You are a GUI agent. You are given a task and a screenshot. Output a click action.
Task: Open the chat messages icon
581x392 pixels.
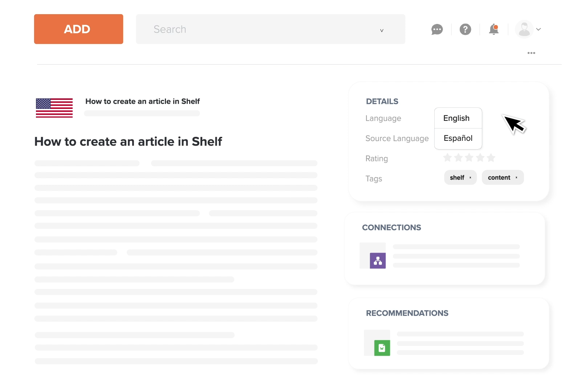click(x=437, y=29)
